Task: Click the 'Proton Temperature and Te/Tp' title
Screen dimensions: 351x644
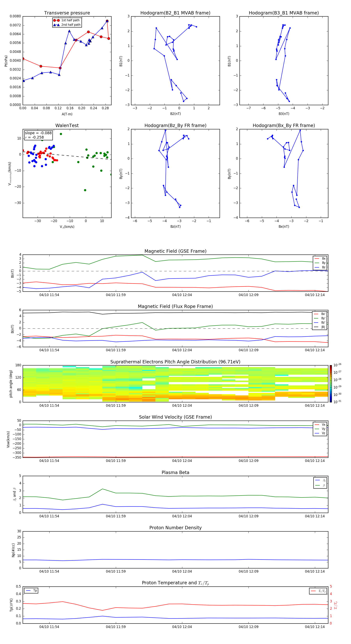Action: pos(175,583)
